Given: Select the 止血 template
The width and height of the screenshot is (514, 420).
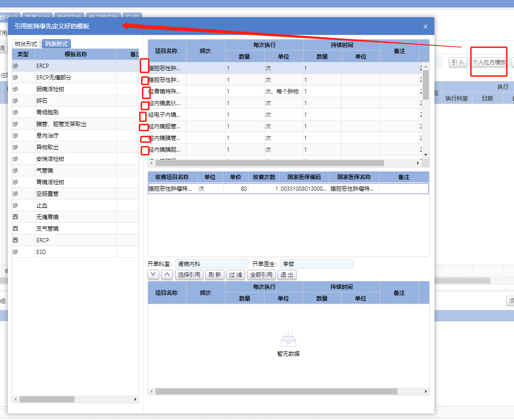Looking at the screenshot, I should click(75, 206).
